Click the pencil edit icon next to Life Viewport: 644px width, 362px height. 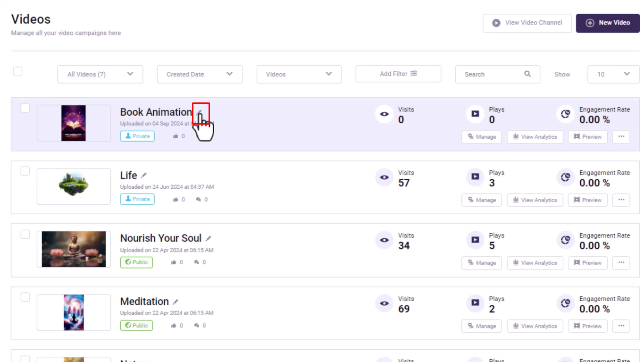[144, 176]
